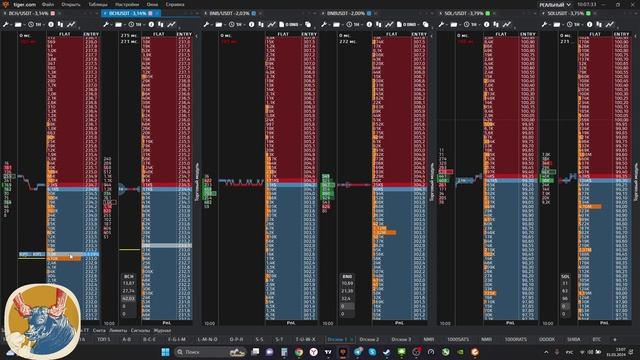
Task: Open settings wrench in BNBUSDT window
Action: pyautogui.click(x=324, y=24)
